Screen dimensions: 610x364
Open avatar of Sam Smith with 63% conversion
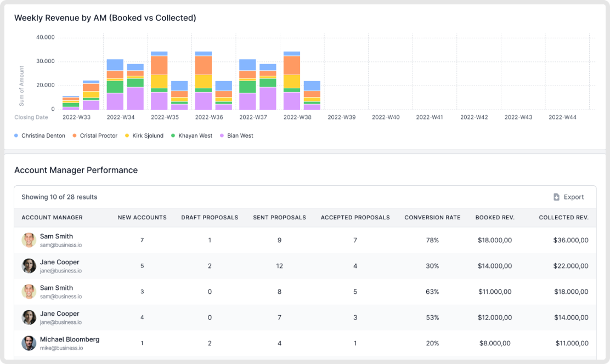(x=29, y=292)
